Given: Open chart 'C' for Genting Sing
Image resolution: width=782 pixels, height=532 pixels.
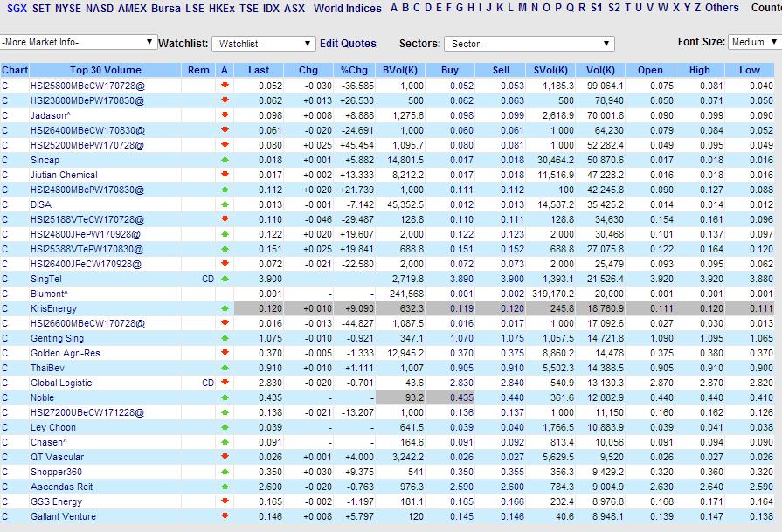Looking at the screenshot, I should [x=5, y=338].
